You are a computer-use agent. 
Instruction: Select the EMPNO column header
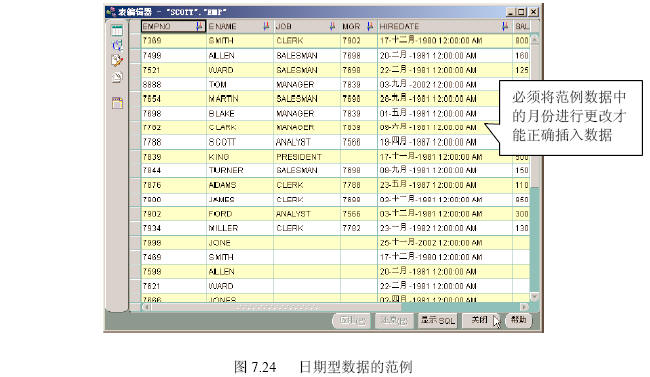(x=173, y=27)
